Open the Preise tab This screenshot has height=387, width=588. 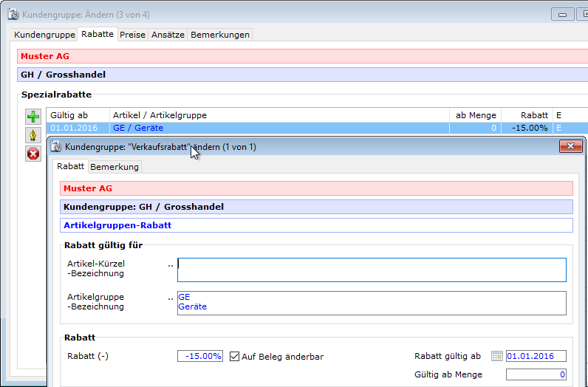pyautogui.click(x=133, y=35)
